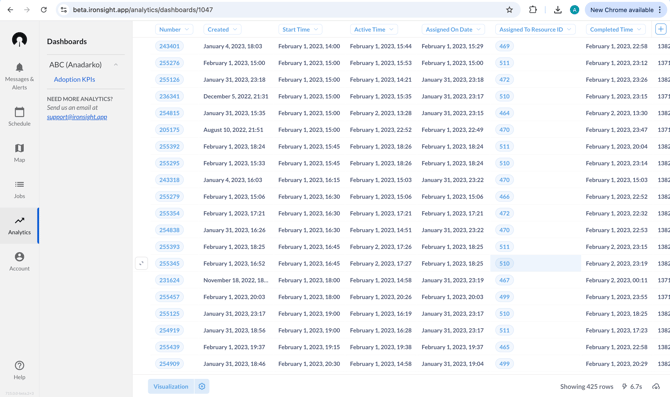Viewport: 670px width, 397px height.
Task: Open the Number column header dropdown
Action: (174, 29)
